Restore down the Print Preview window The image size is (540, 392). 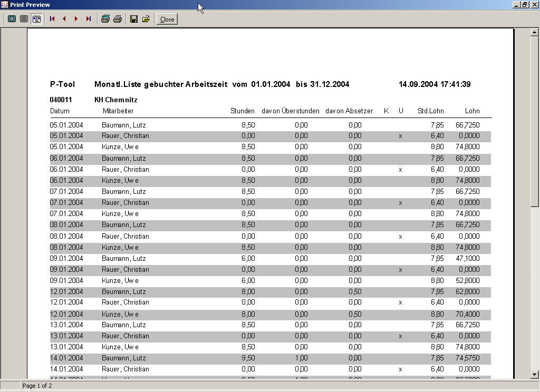pos(525,5)
